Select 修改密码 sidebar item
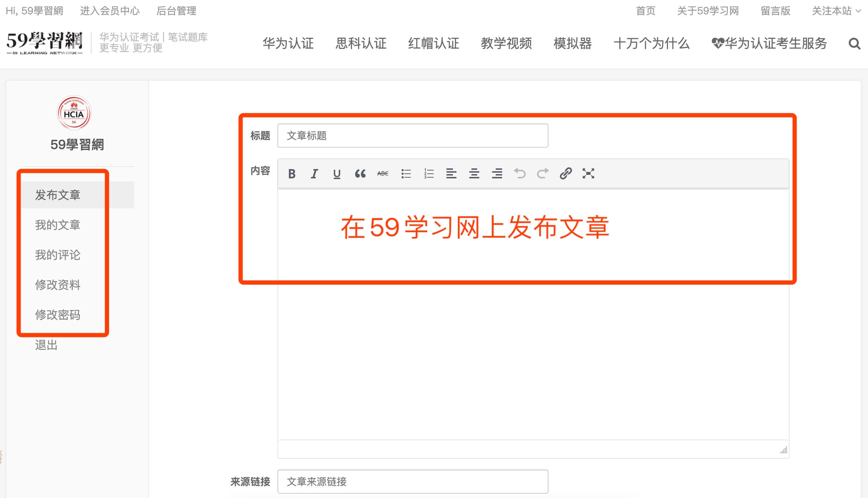 (58, 315)
